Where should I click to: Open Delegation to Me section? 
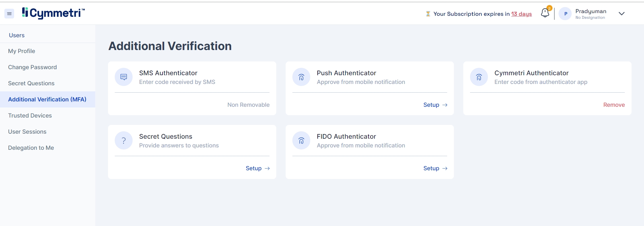pos(31,148)
